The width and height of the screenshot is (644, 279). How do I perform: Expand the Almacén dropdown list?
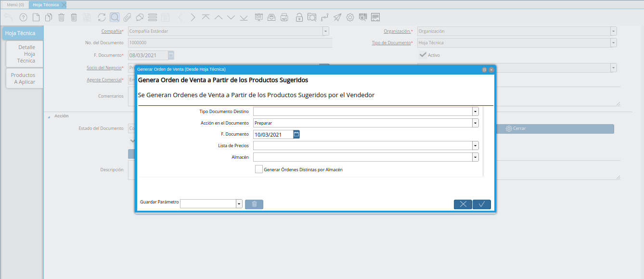click(x=475, y=157)
